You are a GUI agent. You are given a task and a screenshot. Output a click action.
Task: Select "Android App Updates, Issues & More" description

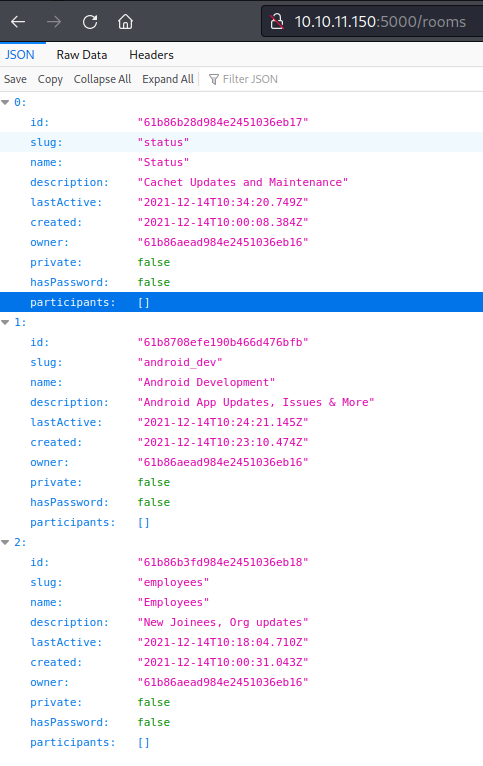256,403
